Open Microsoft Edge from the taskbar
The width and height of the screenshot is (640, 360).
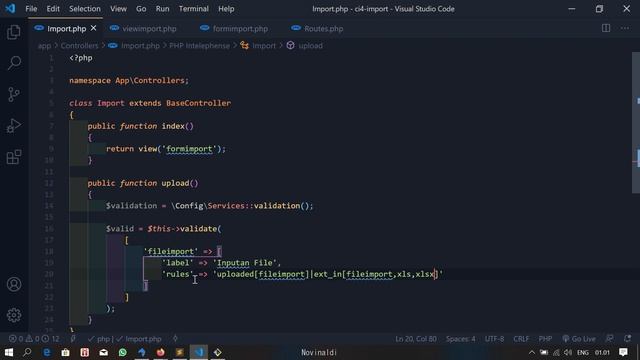(47, 352)
